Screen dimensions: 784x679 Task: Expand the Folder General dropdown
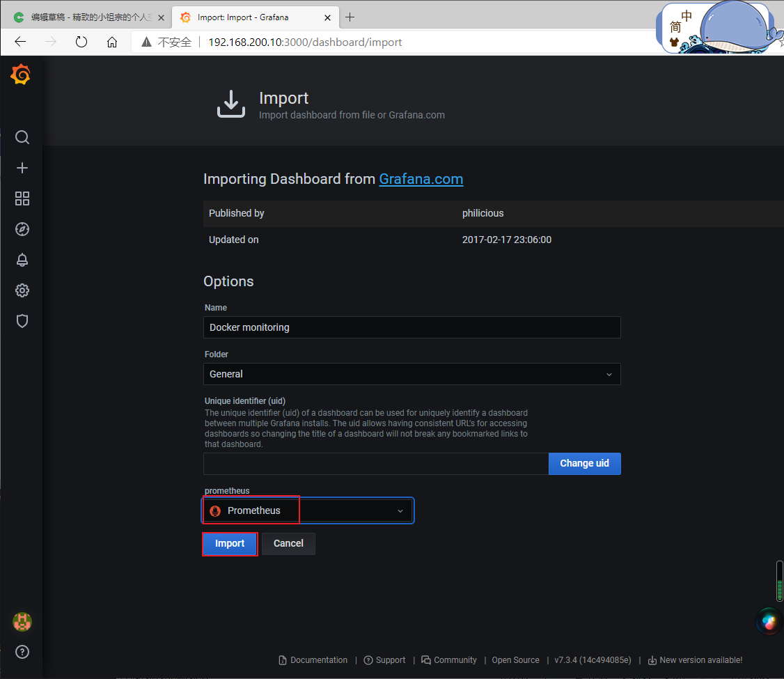(412, 374)
